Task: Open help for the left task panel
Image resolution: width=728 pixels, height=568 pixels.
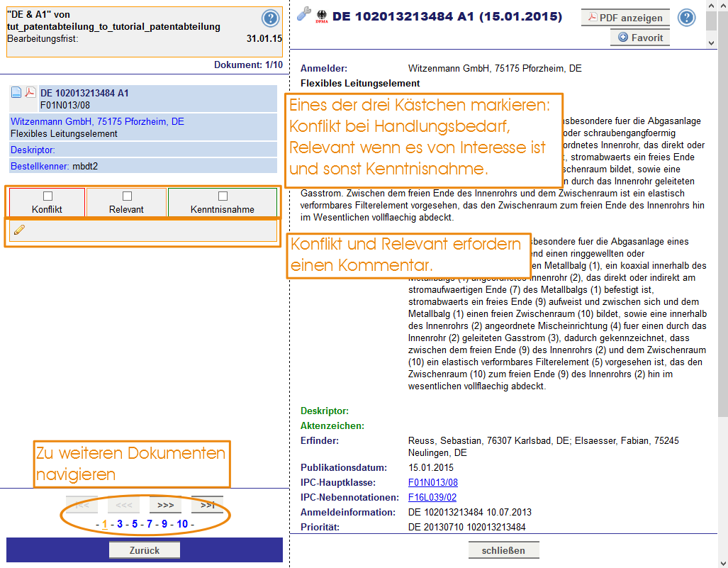Action: [270, 18]
